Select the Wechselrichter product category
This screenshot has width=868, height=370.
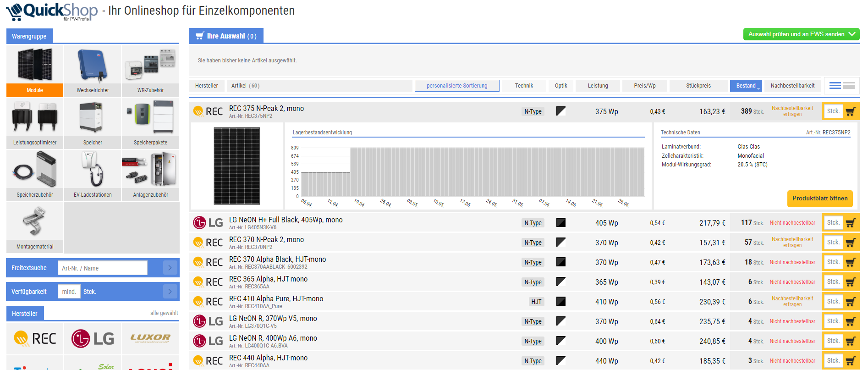[93, 71]
